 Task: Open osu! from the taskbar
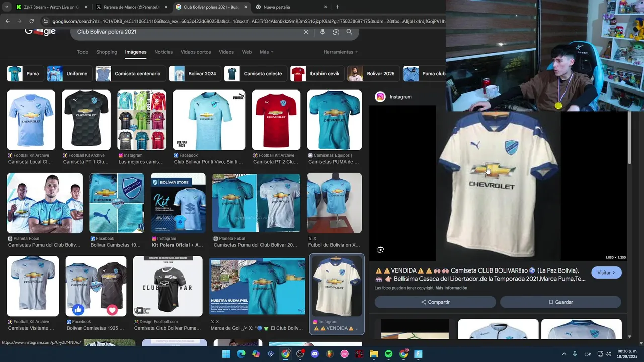(x=345, y=354)
